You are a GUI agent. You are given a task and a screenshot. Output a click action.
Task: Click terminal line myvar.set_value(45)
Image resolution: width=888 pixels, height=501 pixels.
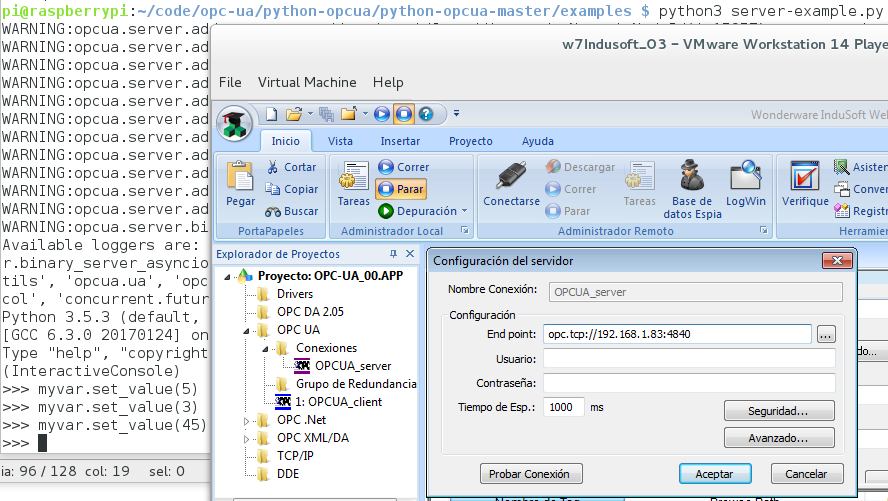122,425
